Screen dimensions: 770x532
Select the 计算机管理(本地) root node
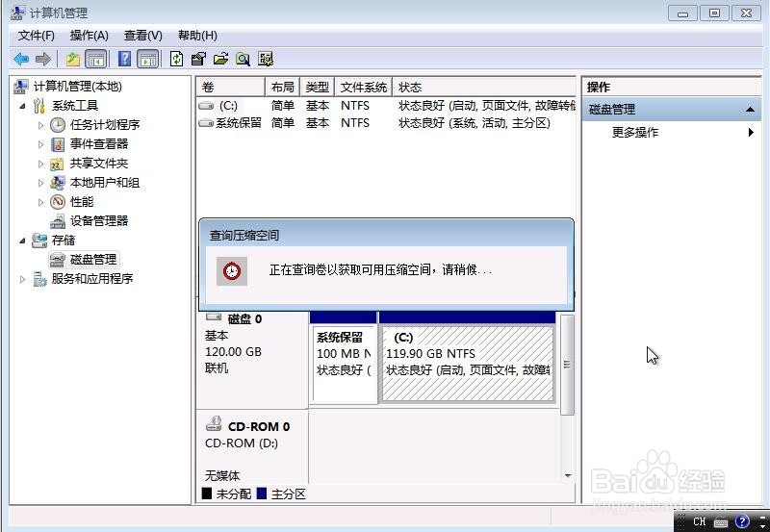(78, 87)
